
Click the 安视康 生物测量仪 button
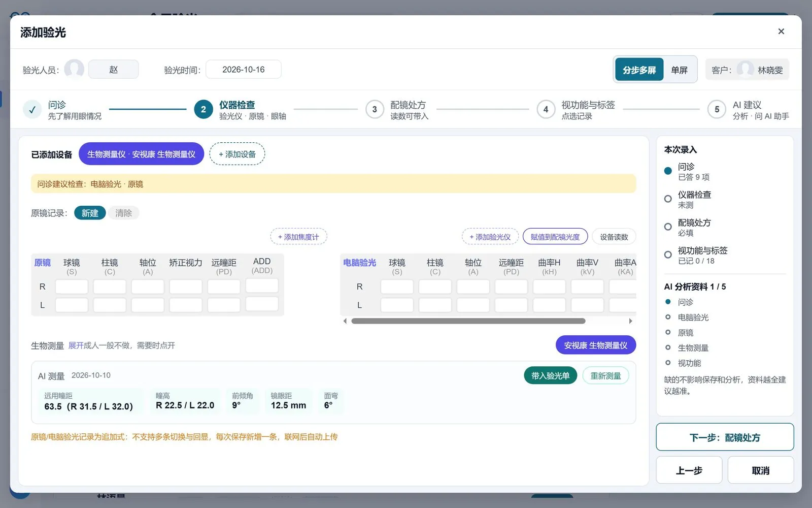coord(596,345)
